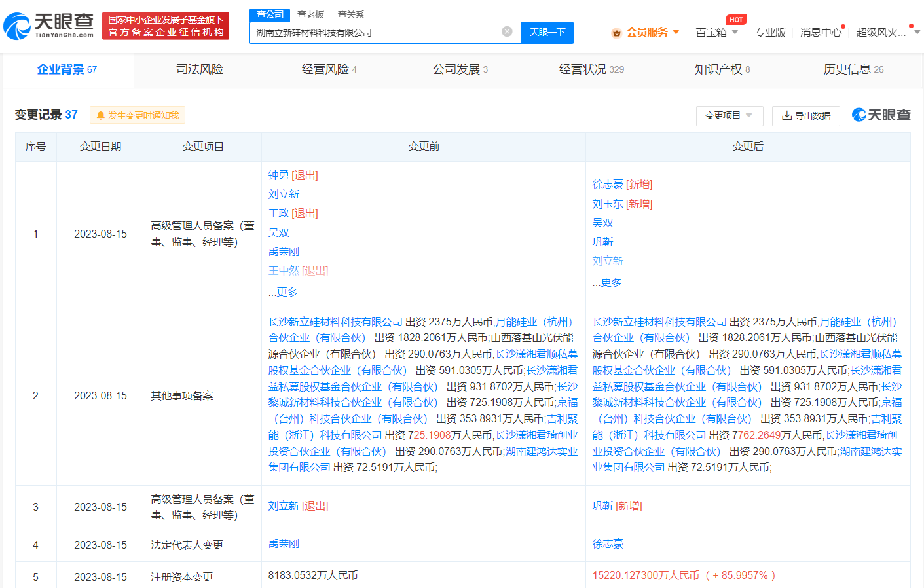Open the 变更项目 filter dropdown

729,116
